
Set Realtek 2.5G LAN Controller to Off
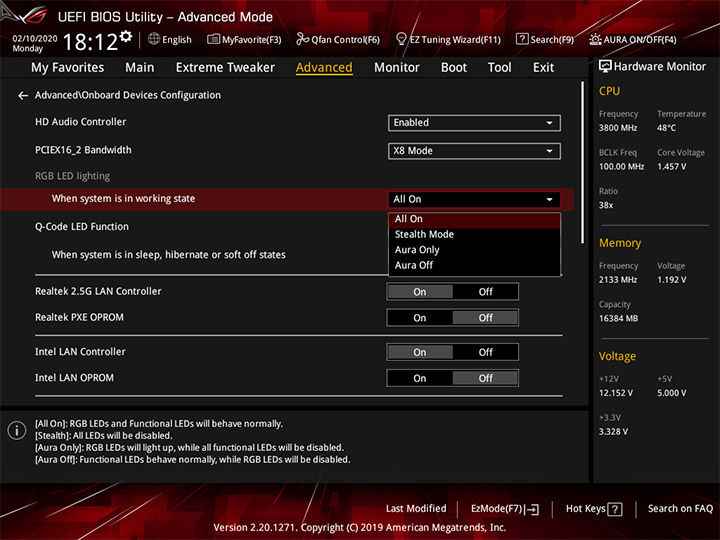[x=485, y=292]
